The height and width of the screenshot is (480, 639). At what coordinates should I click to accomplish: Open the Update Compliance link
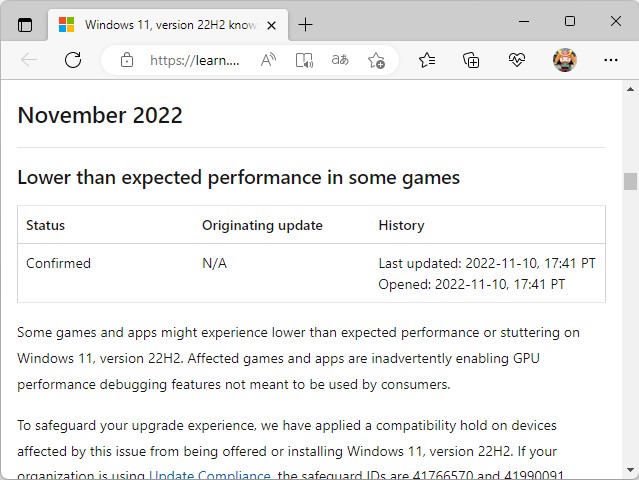[209, 475]
